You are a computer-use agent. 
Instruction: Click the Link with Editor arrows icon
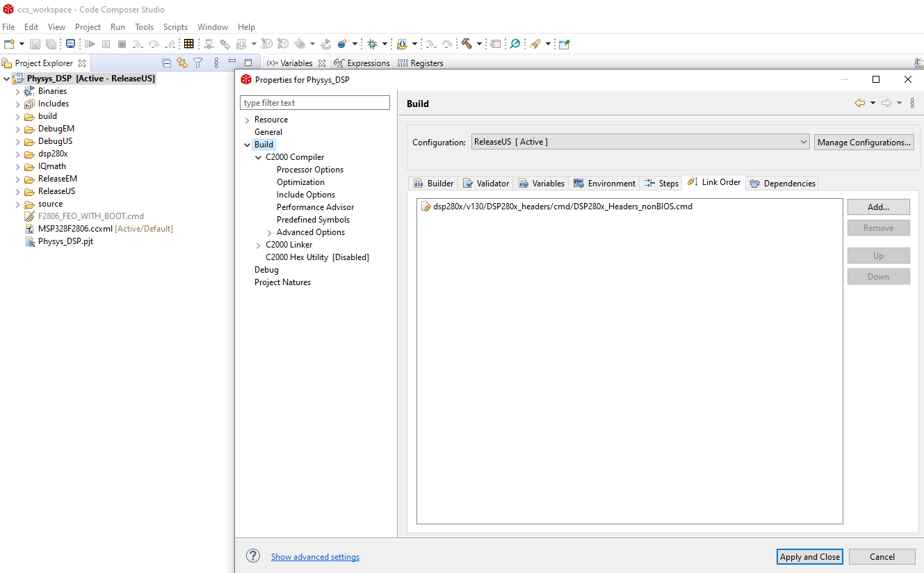[182, 63]
